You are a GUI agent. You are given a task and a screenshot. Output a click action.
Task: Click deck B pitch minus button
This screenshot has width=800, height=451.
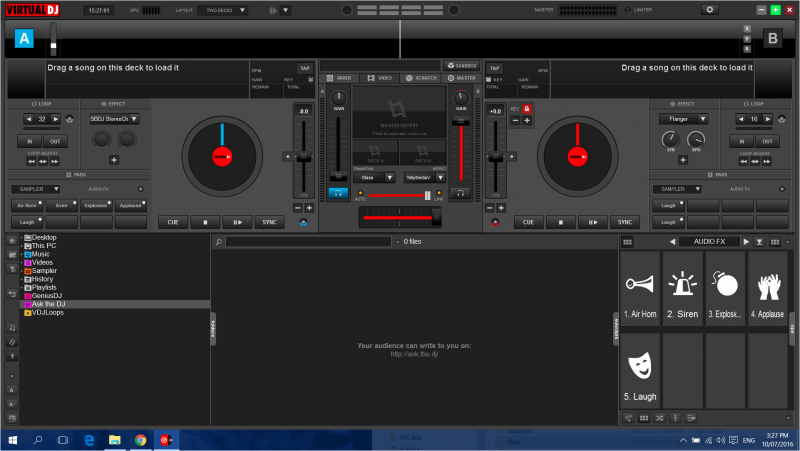coord(489,208)
